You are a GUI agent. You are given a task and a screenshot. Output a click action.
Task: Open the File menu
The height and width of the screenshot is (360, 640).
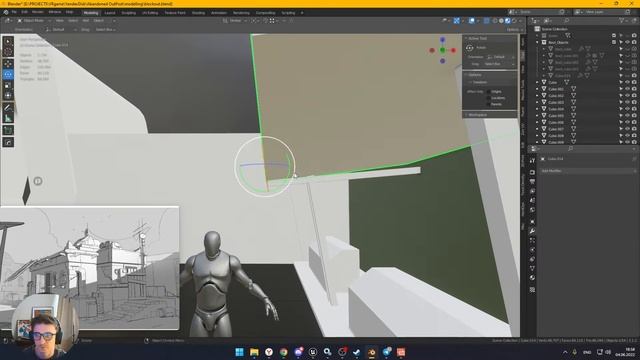point(14,12)
